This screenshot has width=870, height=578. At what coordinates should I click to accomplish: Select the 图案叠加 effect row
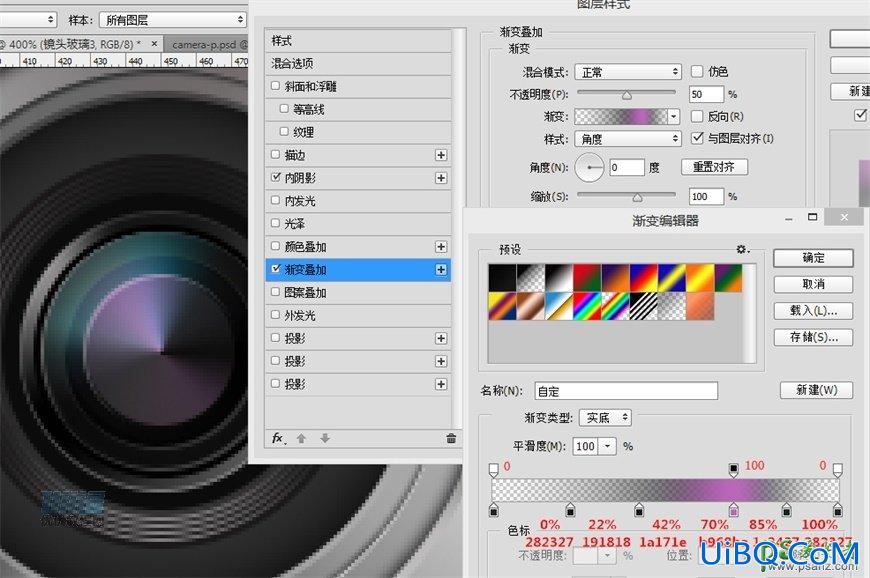(x=358, y=292)
